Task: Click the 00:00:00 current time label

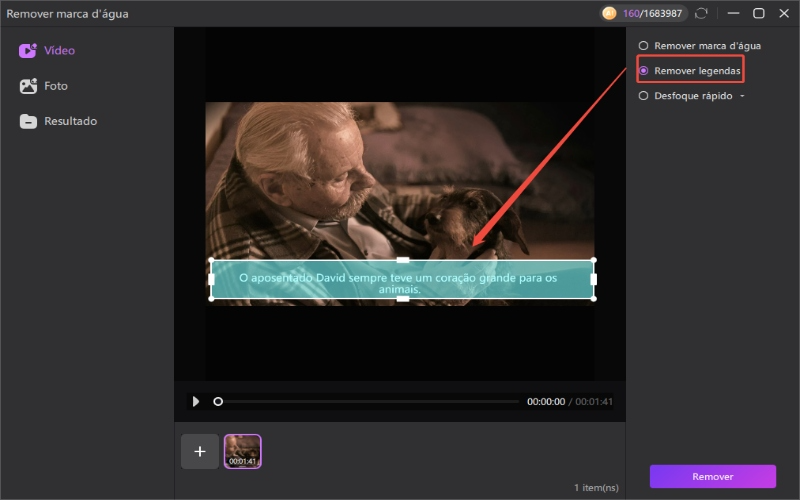Action: point(546,402)
